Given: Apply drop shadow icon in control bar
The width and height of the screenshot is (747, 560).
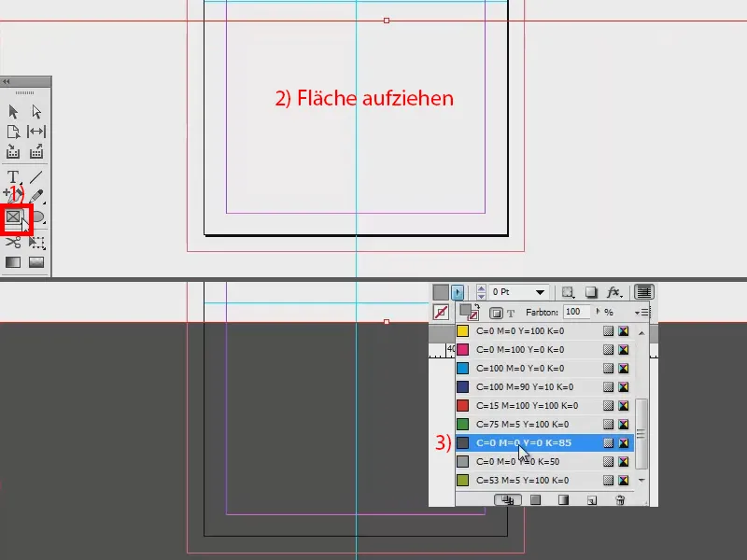Looking at the screenshot, I should click(591, 292).
